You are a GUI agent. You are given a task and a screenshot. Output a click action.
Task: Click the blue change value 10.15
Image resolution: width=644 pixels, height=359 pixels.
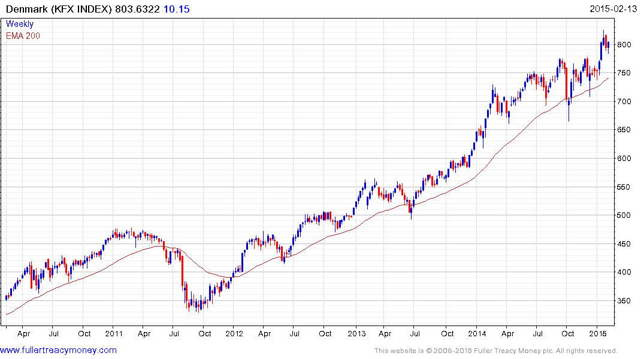click(x=177, y=9)
